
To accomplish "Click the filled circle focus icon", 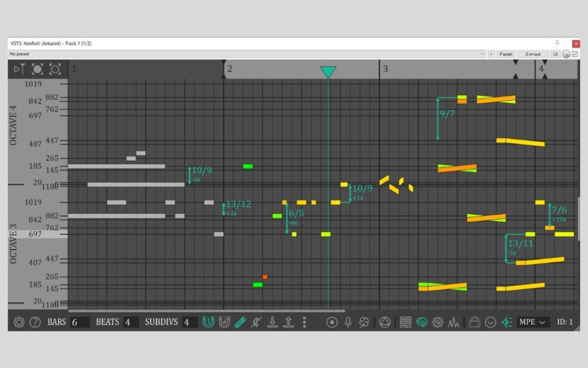I will [x=37, y=69].
